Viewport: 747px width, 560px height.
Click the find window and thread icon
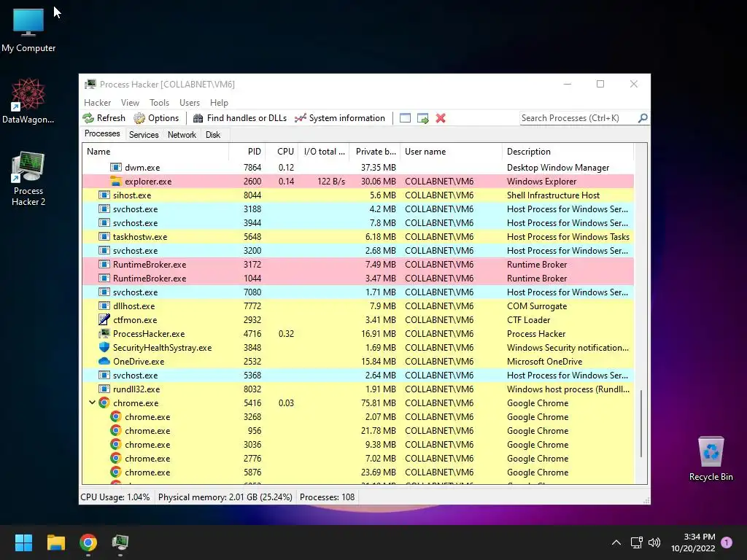[422, 118]
